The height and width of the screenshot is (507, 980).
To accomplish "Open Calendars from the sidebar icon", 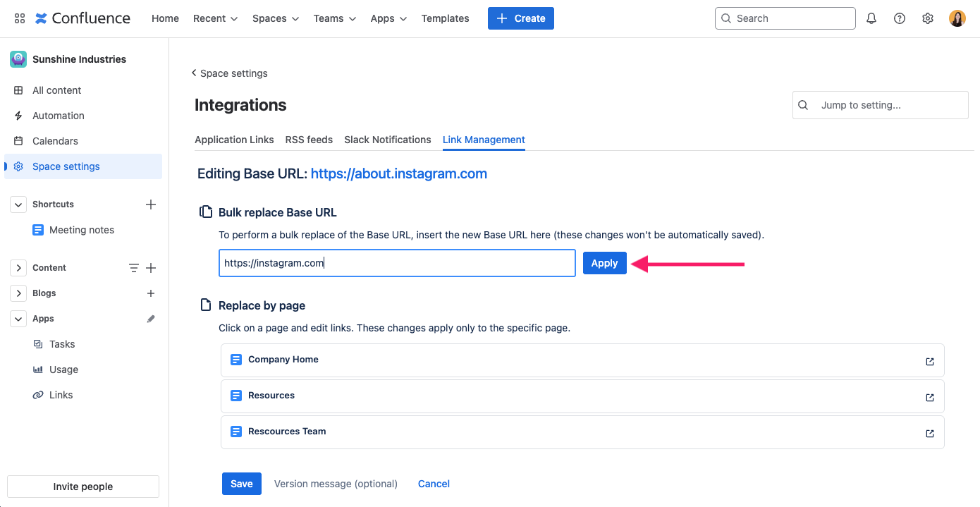I will [18, 140].
